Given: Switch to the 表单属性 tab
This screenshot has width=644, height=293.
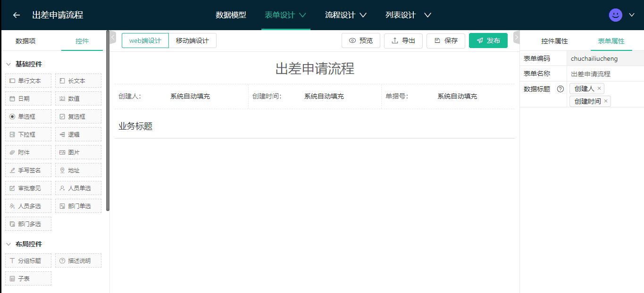Looking at the screenshot, I should 611,41.
